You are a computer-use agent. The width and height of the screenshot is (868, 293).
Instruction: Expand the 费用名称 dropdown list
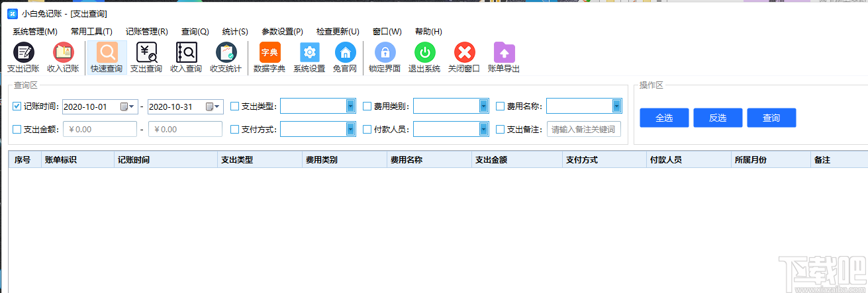[x=617, y=106]
